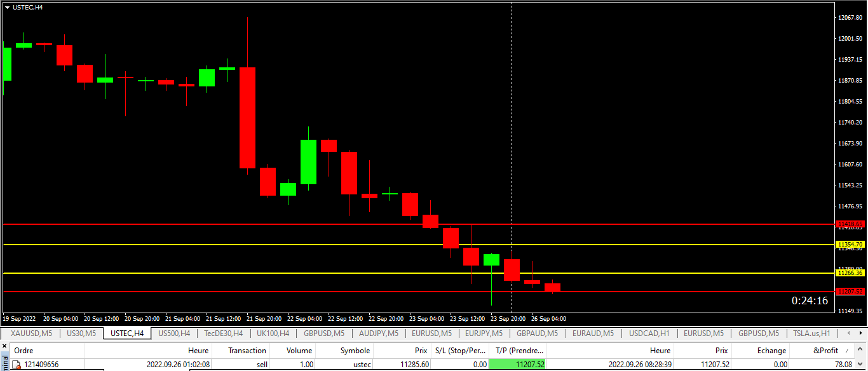
Task: Sort orders by the Ordre column header
Action: pos(24,350)
